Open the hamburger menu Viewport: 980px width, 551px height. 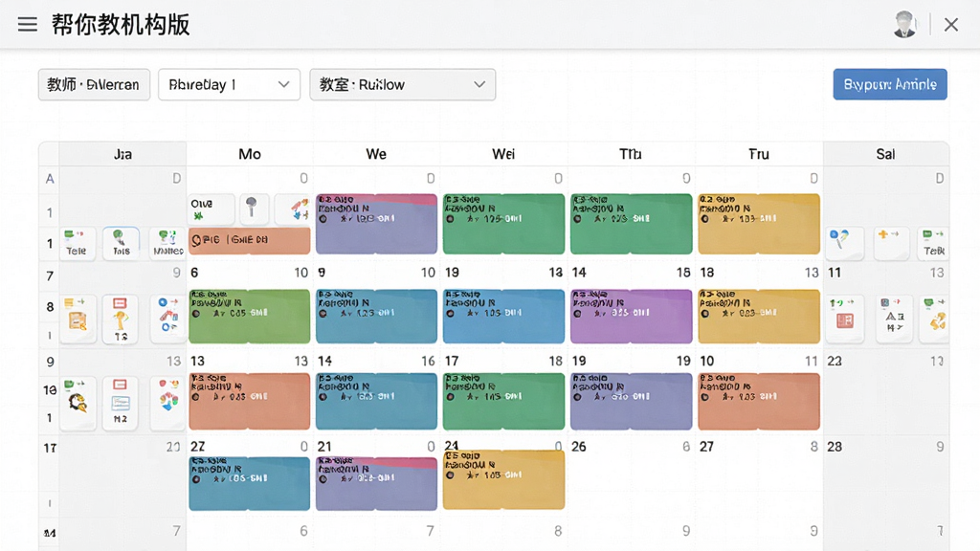(28, 24)
